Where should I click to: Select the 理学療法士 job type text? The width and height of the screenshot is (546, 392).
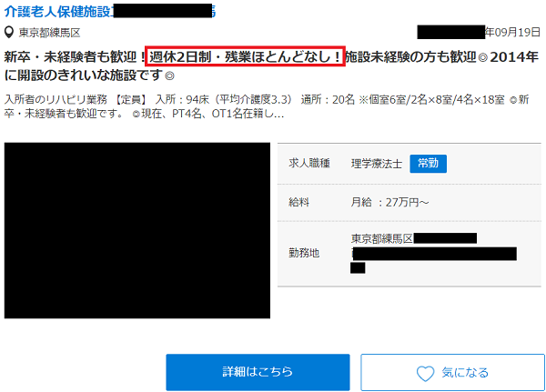coord(375,165)
